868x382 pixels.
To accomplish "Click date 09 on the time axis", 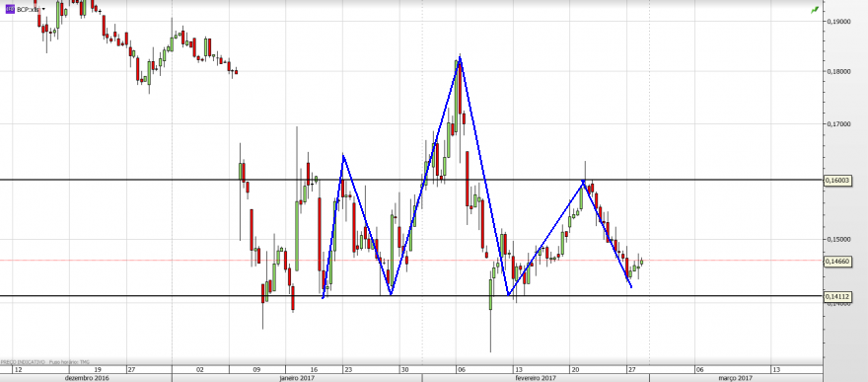I will pos(256,369).
